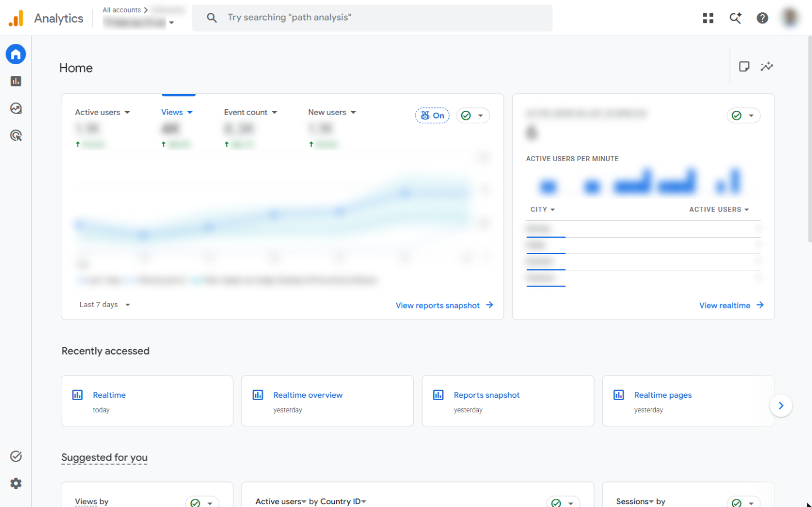Image resolution: width=812 pixels, height=507 pixels.
Task: Open the Insights sparkline icon on Home
Action: pyautogui.click(x=766, y=67)
